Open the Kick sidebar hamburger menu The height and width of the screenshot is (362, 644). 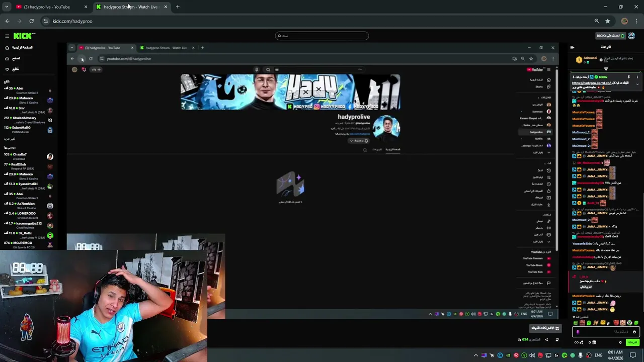(7, 36)
